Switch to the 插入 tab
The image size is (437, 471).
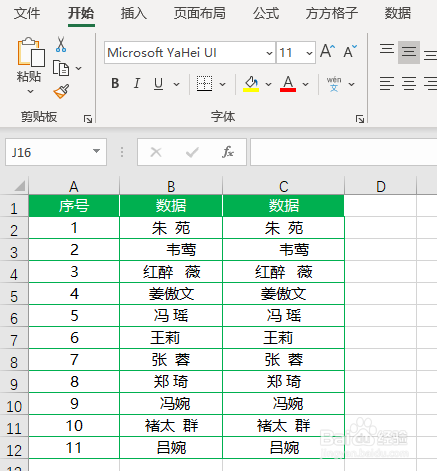[134, 13]
